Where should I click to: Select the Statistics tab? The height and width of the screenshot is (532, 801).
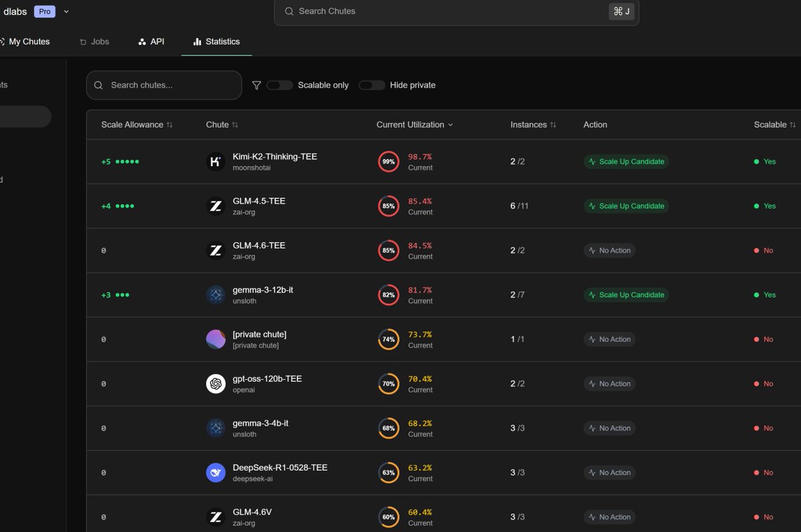(x=216, y=41)
